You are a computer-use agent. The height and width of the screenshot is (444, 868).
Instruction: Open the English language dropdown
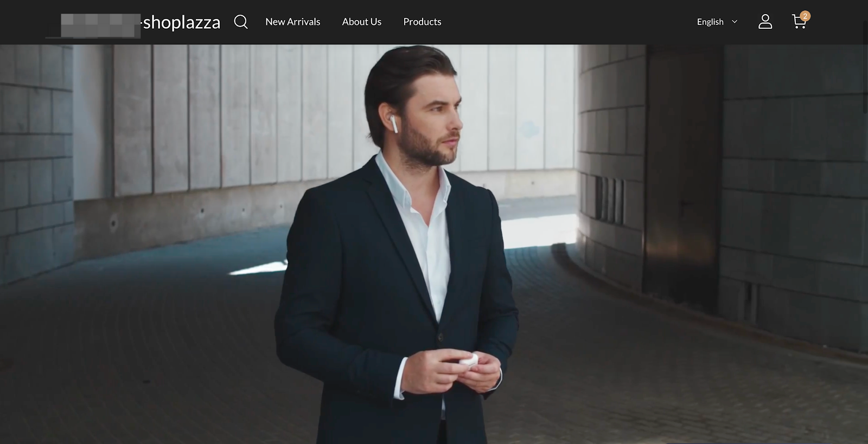710,22
